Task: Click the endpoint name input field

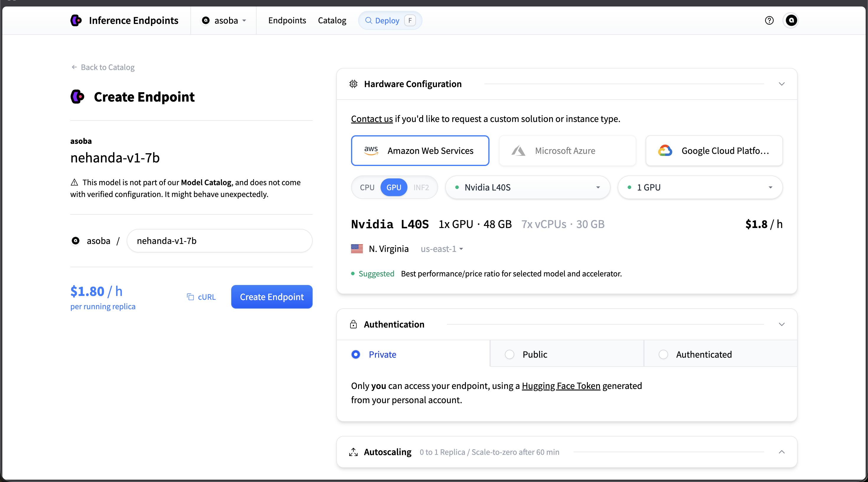Action: click(219, 241)
